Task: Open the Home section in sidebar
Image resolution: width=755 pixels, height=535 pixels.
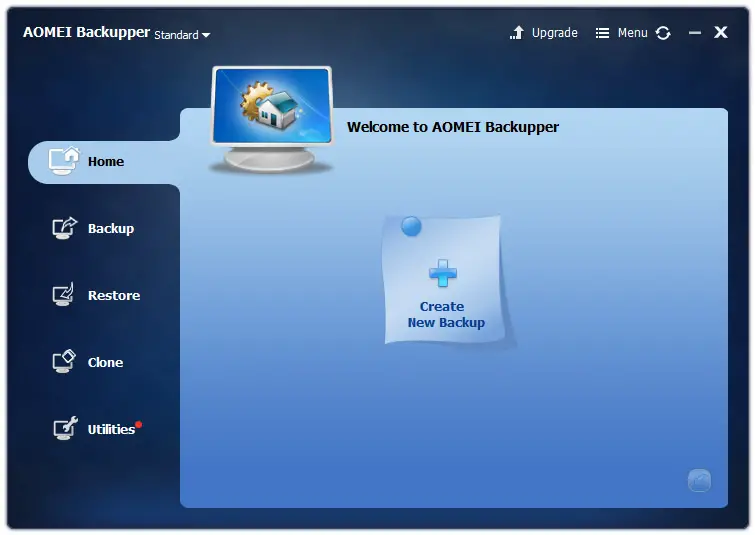Action: point(104,162)
